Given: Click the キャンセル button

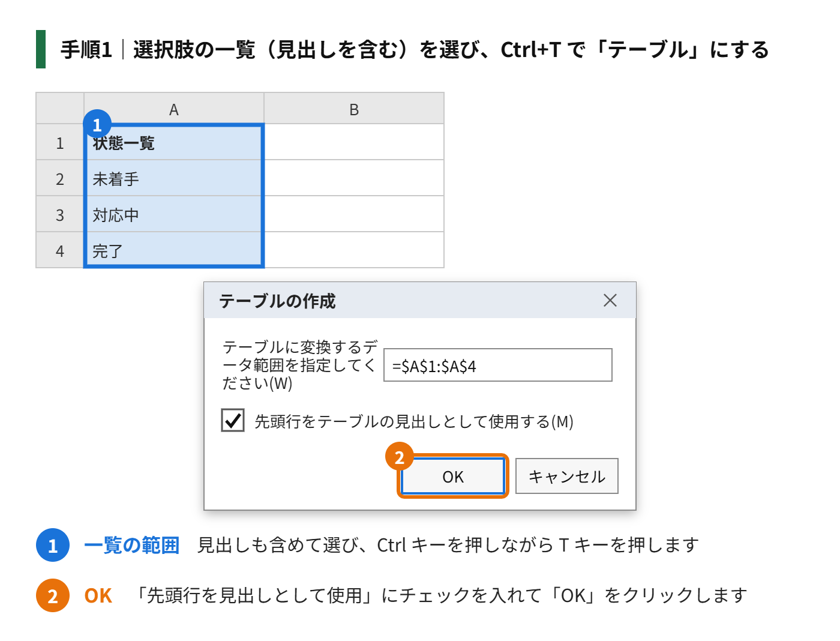Looking at the screenshot, I should coord(566,476).
